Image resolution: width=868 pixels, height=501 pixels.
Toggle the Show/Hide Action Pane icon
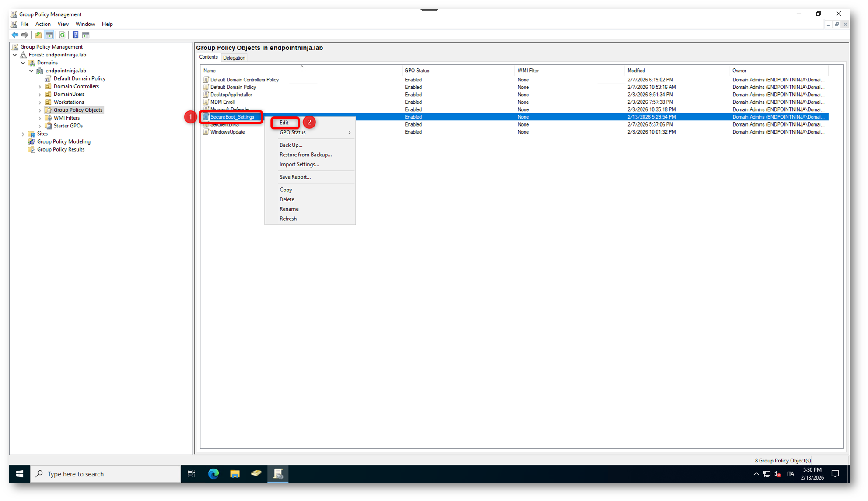point(86,35)
